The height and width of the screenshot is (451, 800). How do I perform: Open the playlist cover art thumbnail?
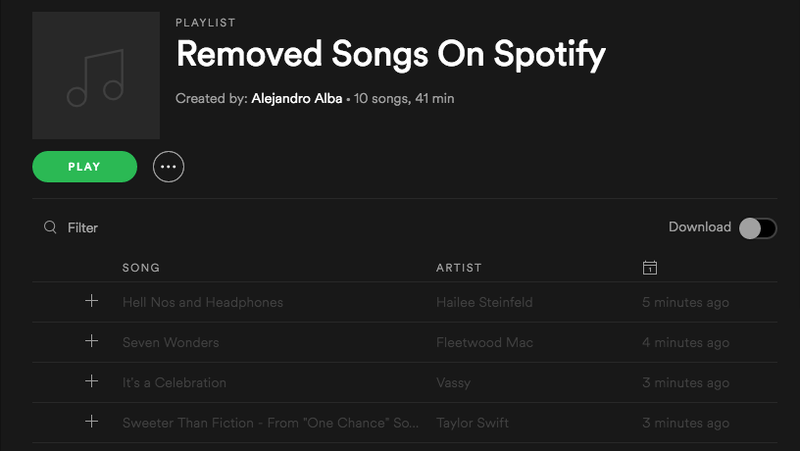pyautogui.click(x=96, y=76)
